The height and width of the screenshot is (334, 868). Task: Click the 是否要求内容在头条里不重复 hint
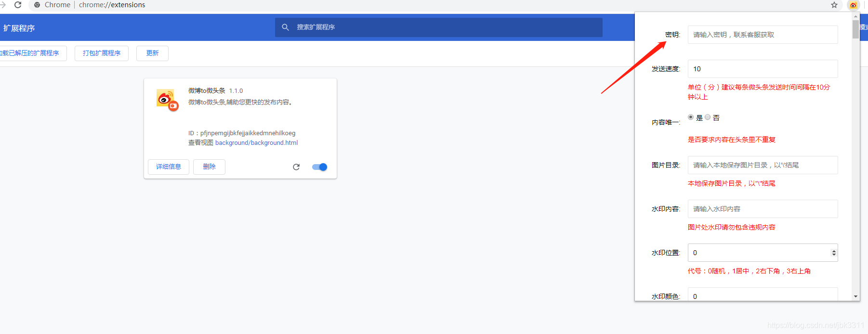pyautogui.click(x=731, y=140)
